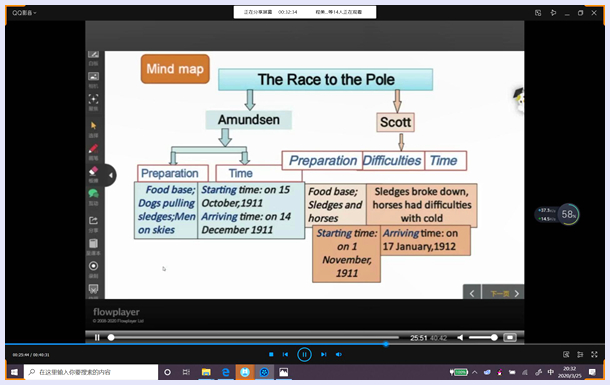Expand hidden system tray icons chevron
This screenshot has height=385, width=610.
[x=475, y=372]
